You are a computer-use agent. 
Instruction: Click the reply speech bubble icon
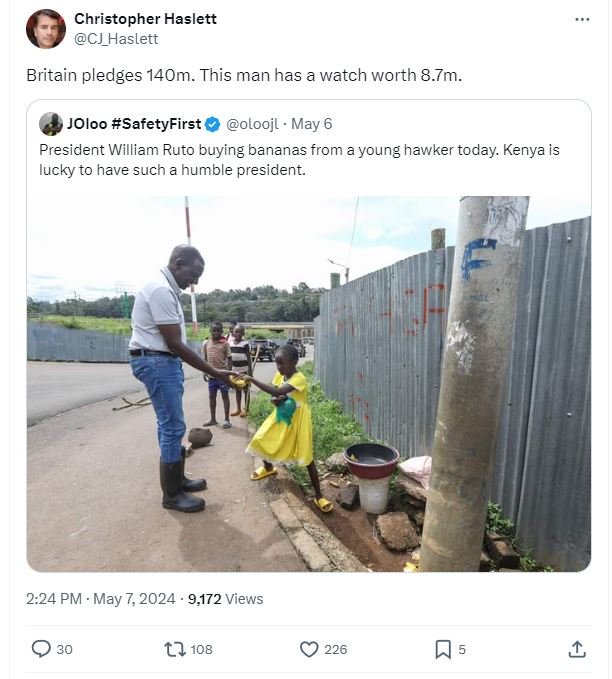pyautogui.click(x=41, y=649)
